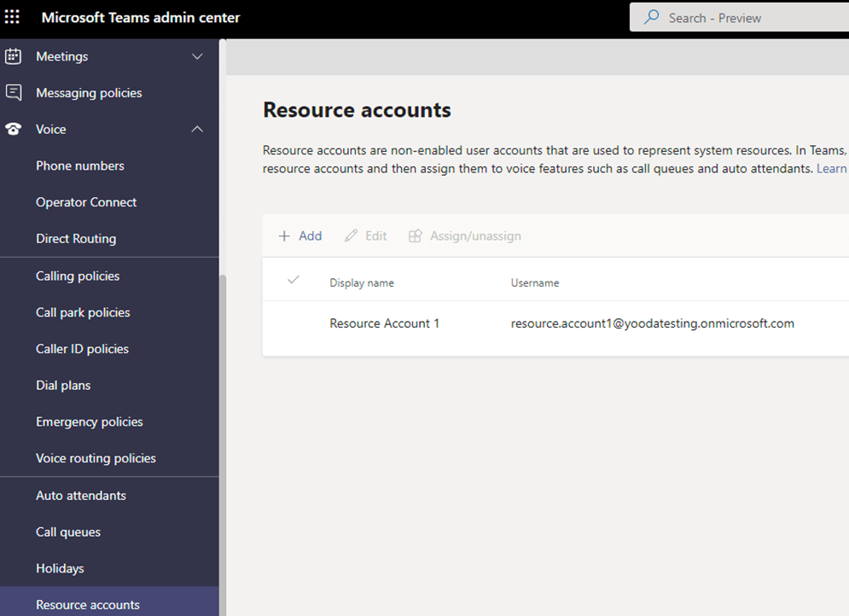Screen dimensions: 849x616
Task: Click the Messaging policies chat icon
Action: (13, 92)
